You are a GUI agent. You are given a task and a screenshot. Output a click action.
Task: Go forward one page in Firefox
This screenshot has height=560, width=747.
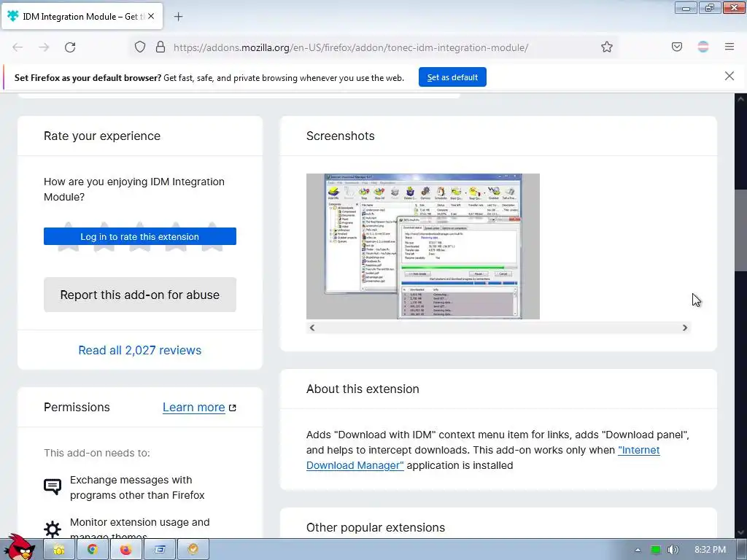coord(44,47)
